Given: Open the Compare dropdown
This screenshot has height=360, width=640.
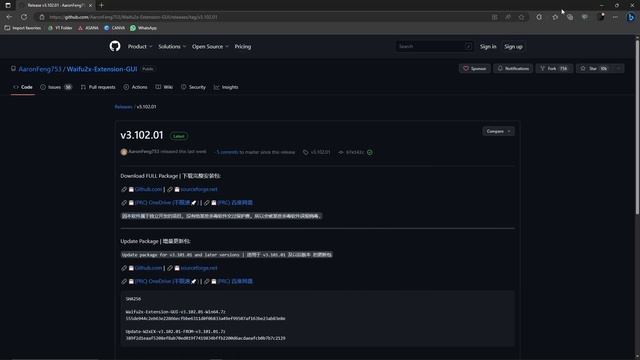Looking at the screenshot, I should coord(498,131).
